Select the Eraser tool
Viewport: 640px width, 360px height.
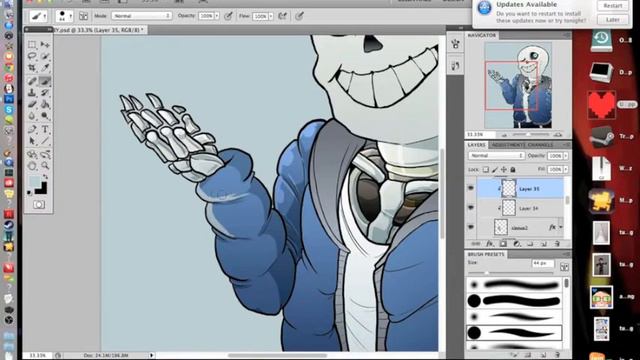pos(32,104)
